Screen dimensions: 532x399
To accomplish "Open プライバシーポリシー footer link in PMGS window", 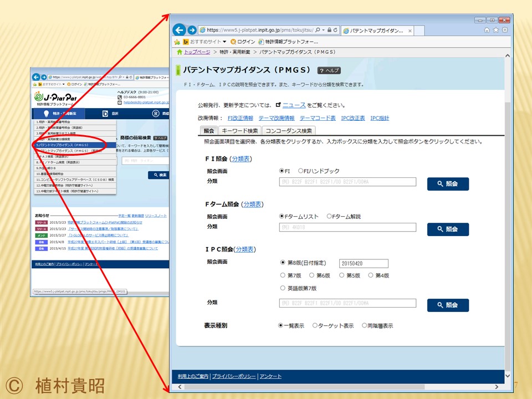I will (234, 376).
